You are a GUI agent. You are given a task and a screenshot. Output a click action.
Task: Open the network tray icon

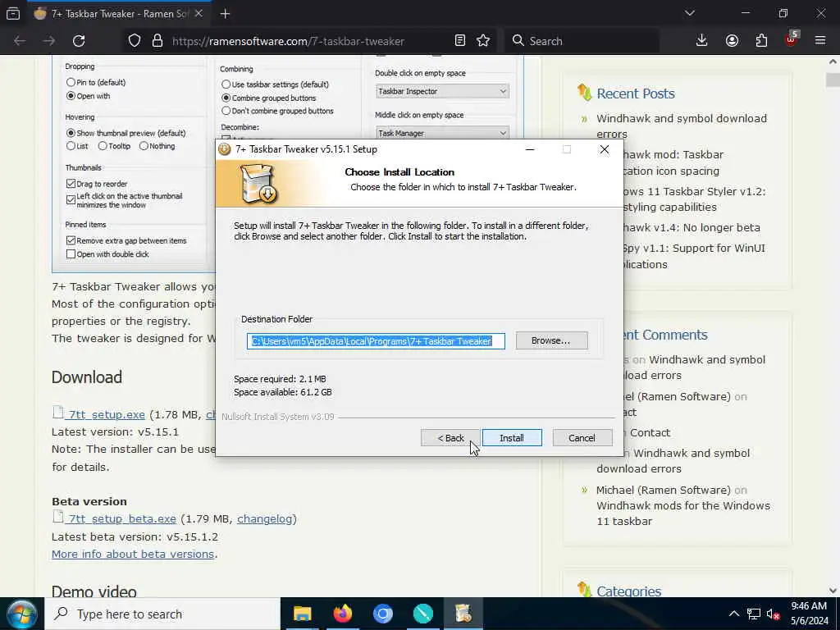coord(754,614)
